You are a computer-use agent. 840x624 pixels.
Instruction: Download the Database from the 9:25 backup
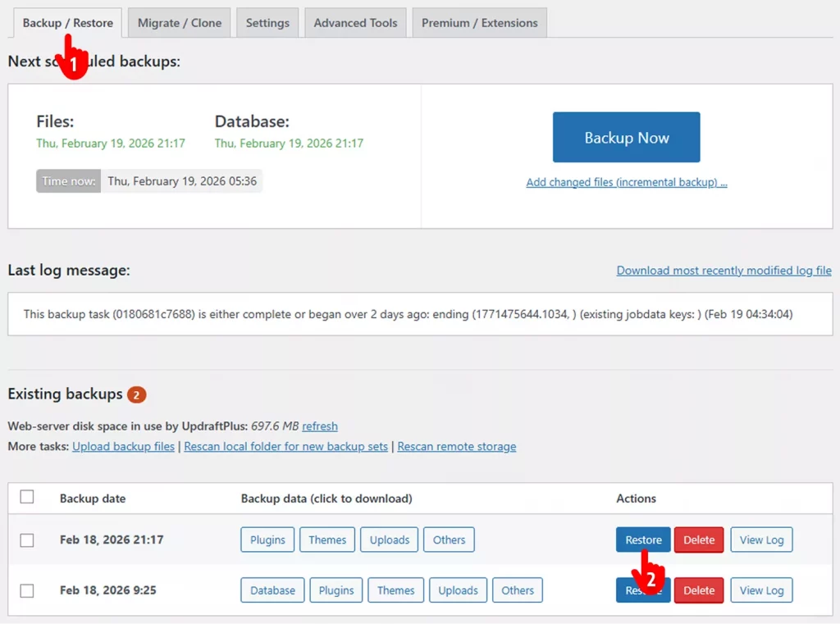(x=272, y=590)
